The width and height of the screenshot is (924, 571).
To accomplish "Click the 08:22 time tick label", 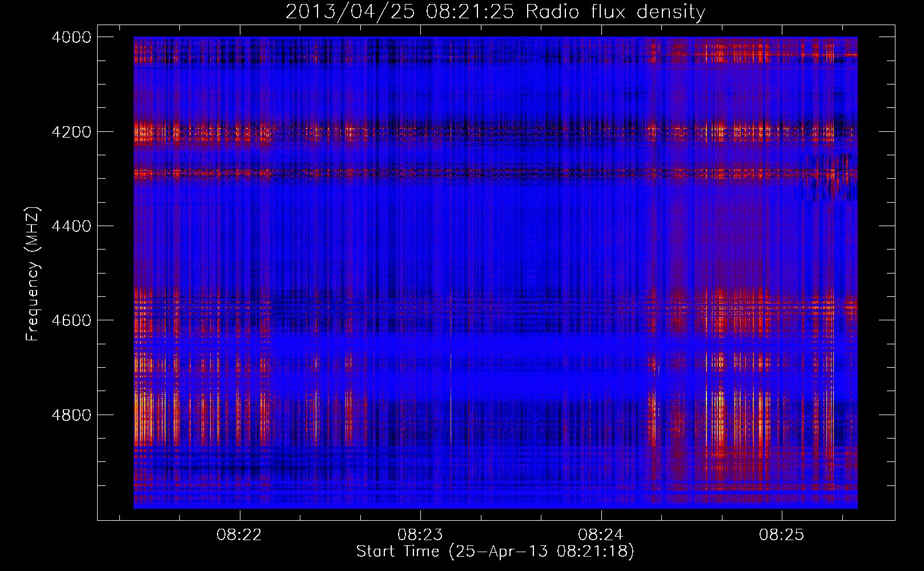I will click(240, 535).
